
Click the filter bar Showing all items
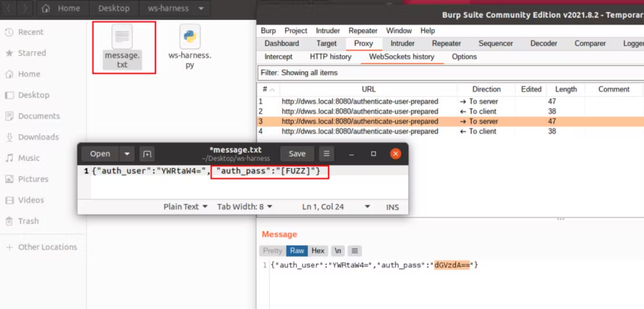coord(450,73)
